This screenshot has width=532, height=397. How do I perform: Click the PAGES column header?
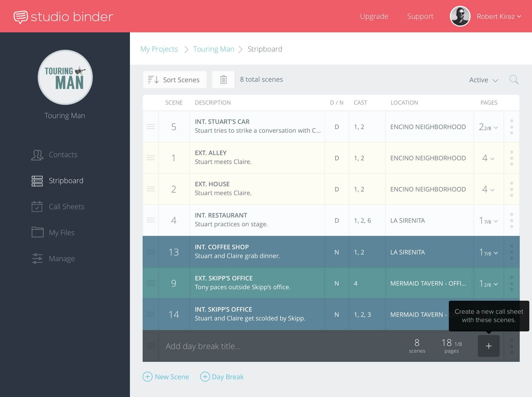489,102
